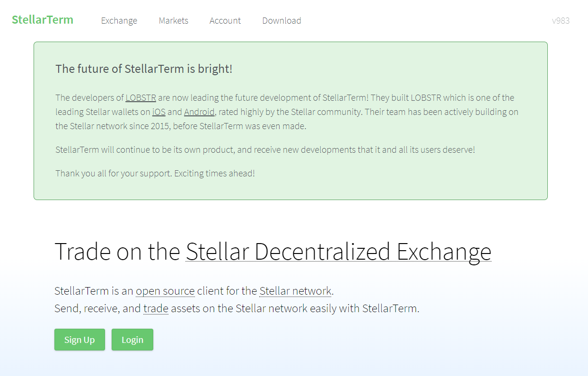Click the v983 version label
The width and height of the screenshot is (588, 376).
click(x=561, y=21)
